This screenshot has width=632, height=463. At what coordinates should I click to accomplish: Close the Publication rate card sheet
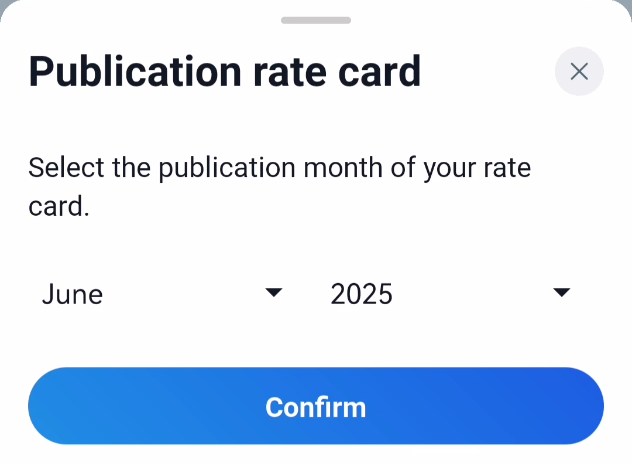click(x=579, y=71)
